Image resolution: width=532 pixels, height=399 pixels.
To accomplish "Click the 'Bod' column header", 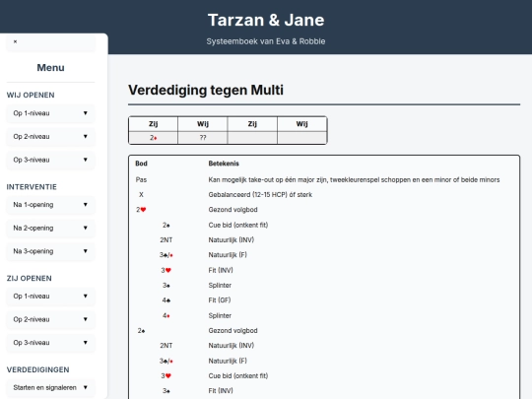I will click(141, 164).
